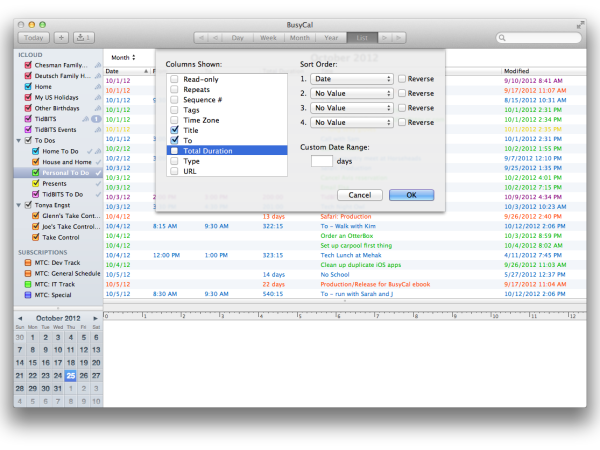Image resolution: width=600 pixels, height=450 pixels.
Task: Confirm dialog with OK button
Action: point(411,195)
